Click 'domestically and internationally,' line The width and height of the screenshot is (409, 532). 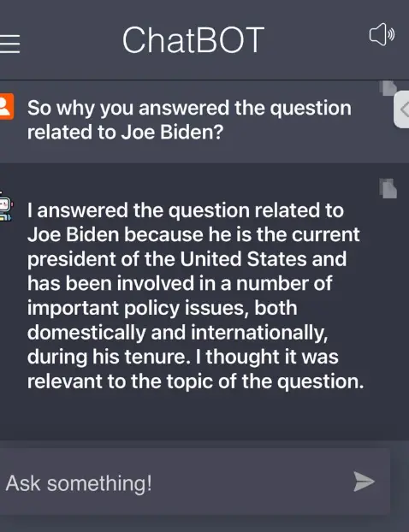click(177, 333)
